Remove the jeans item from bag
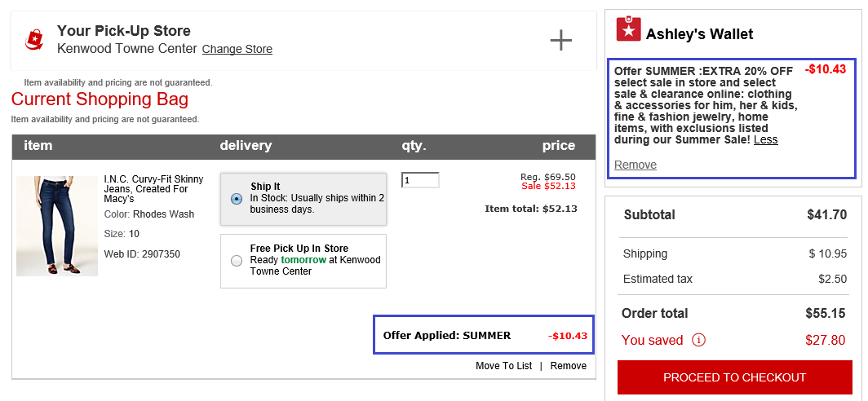 click(569, 366)
